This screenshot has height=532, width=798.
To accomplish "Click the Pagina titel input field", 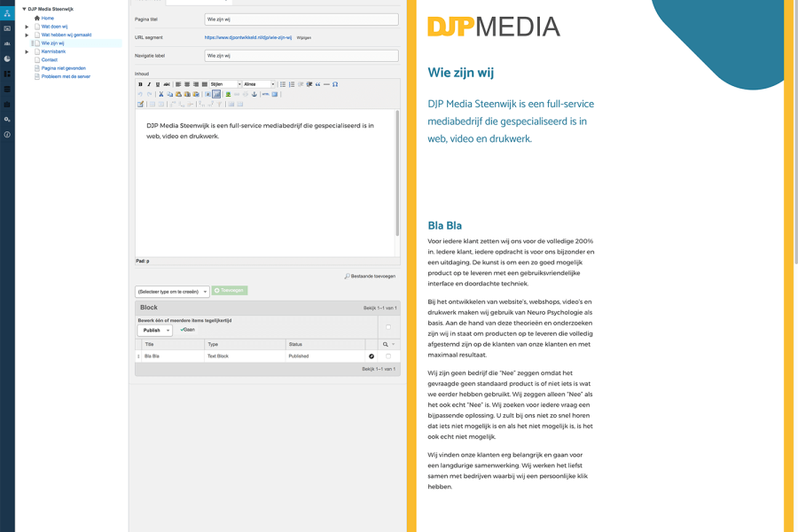I will click(301, 20).
